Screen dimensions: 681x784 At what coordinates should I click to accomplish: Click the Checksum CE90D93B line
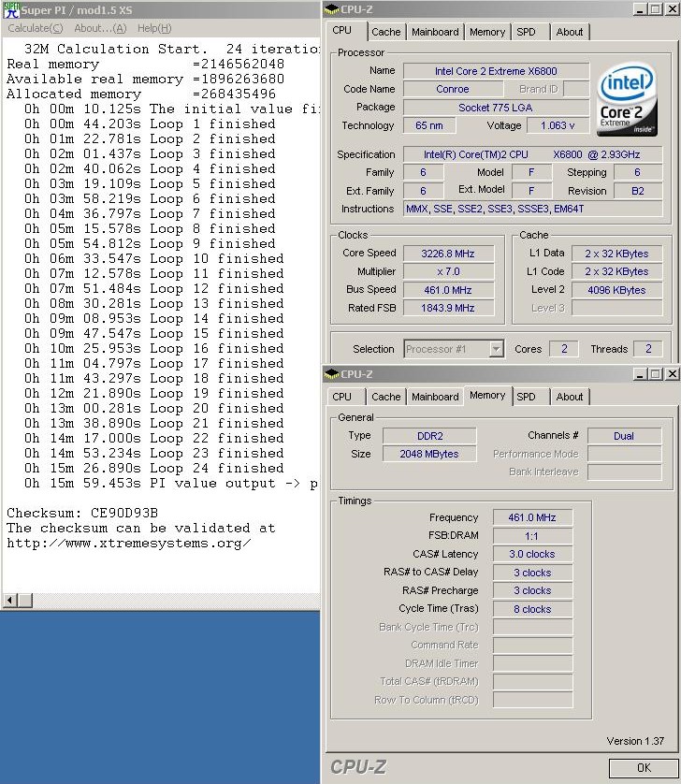coord(82,513)
